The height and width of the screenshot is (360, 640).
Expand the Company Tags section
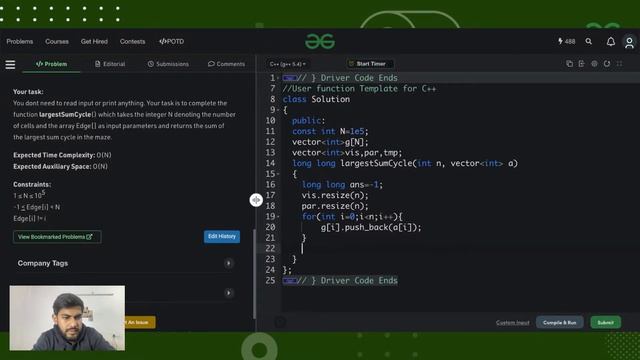[x=229, y=263]
